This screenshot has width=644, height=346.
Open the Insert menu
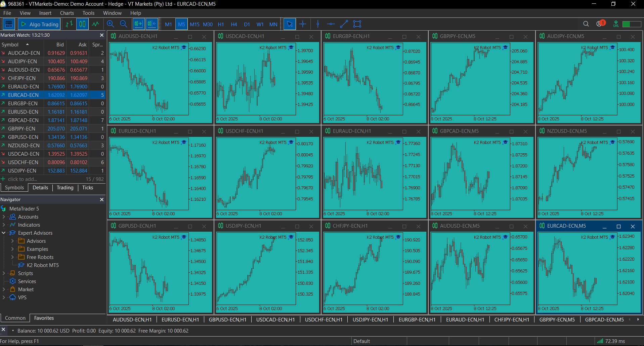pyautogui.click(x=45, y=13)
